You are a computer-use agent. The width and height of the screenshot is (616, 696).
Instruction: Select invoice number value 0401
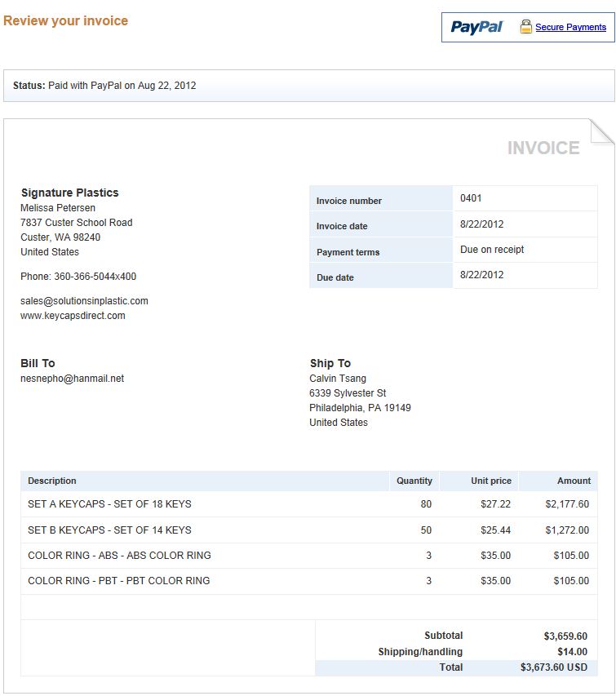pyautogui.click(x=471, y=198)
